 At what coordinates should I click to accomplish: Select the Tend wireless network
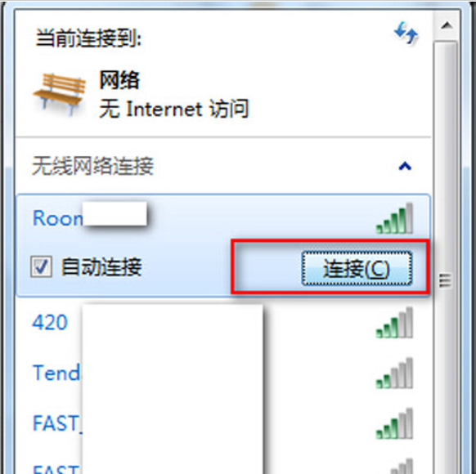coord(223,373)
